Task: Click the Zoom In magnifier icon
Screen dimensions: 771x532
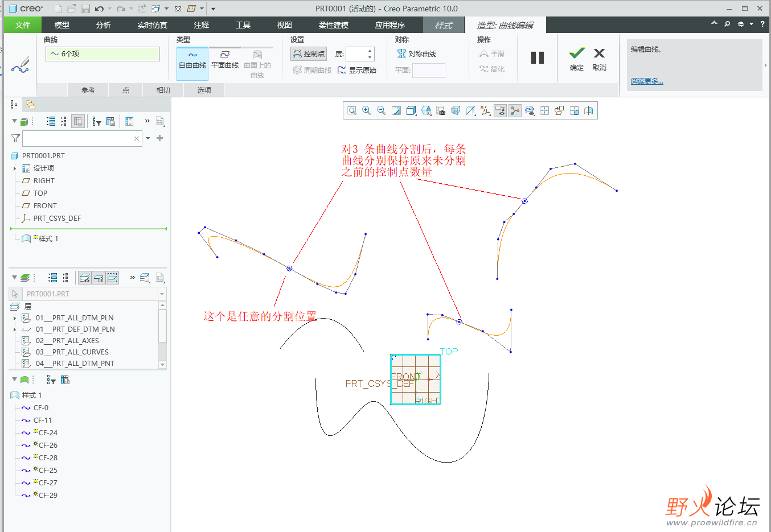Action: pos(367,111)
